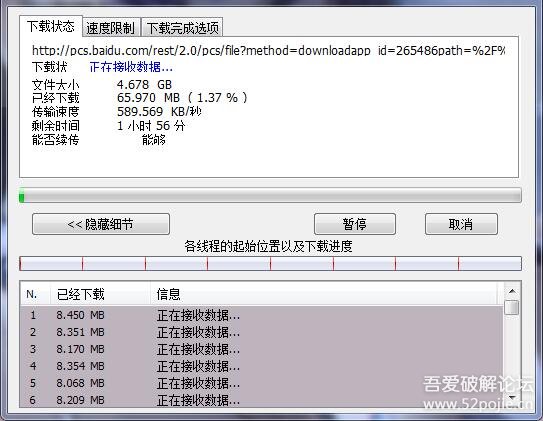Select thread row 2 with 8.351 MB
The image size is (543, 421).
261,332
